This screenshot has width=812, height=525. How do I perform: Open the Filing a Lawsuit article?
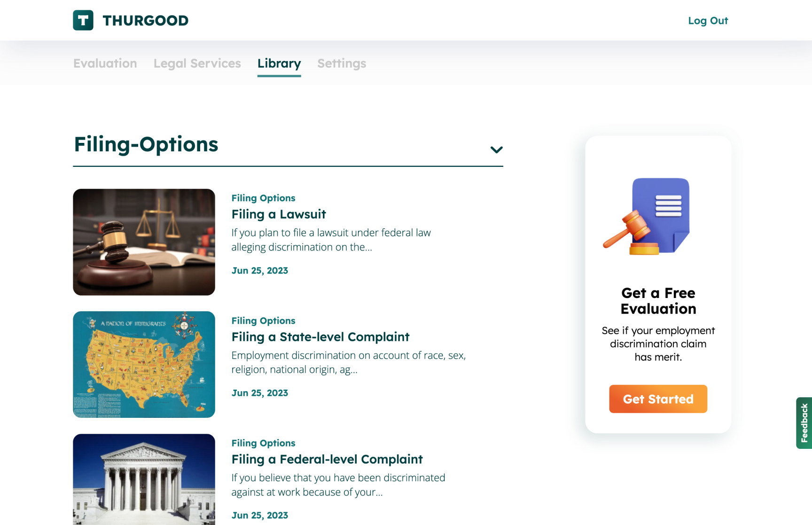pyautogui.click(x=279, y=214)
